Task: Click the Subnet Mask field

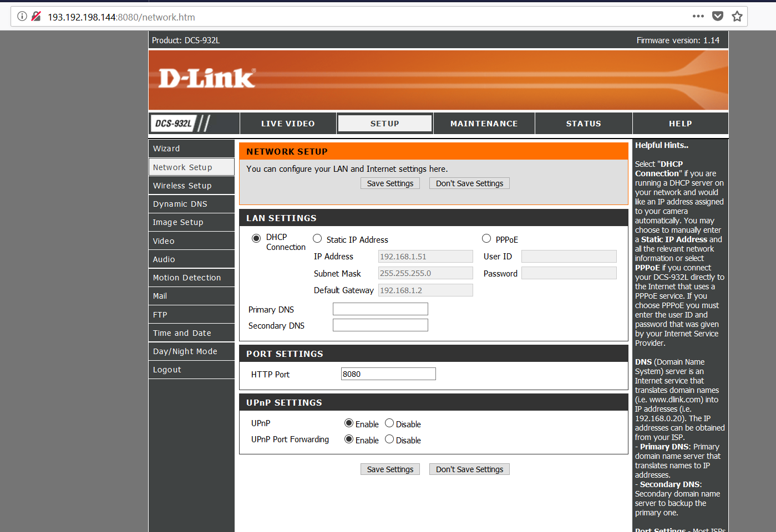Action: [x=425, y=273]
